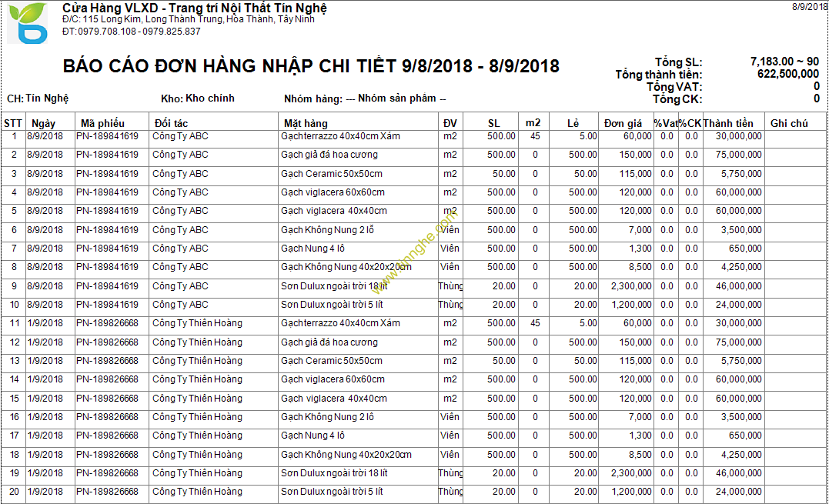829x504 pixels.
Task: Click the green leaf store logo
Action: (28, 23)
